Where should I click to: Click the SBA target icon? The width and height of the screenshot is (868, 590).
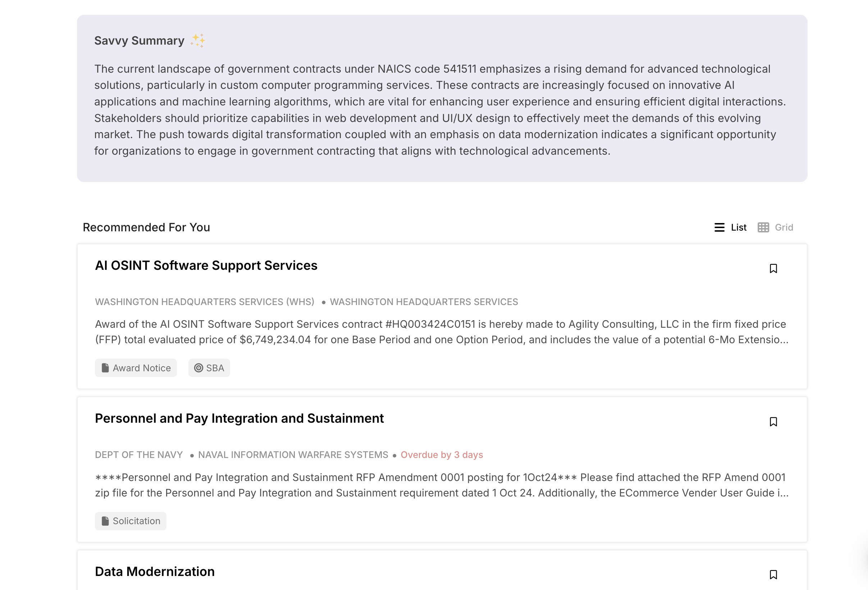[199, 368]
